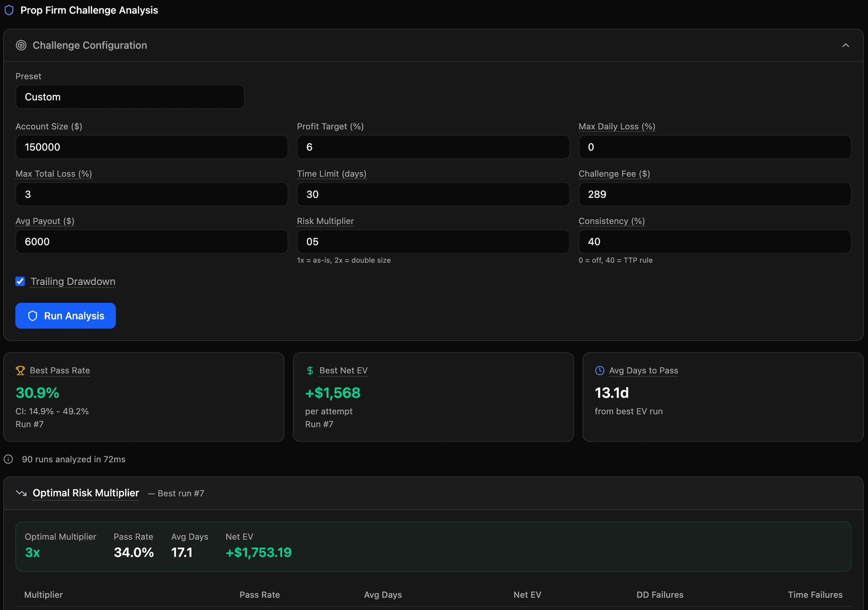868x610 pixels.
Task: Click the Trailing Drawdown label
Action: pyautogui.click(x=73, y=282)
